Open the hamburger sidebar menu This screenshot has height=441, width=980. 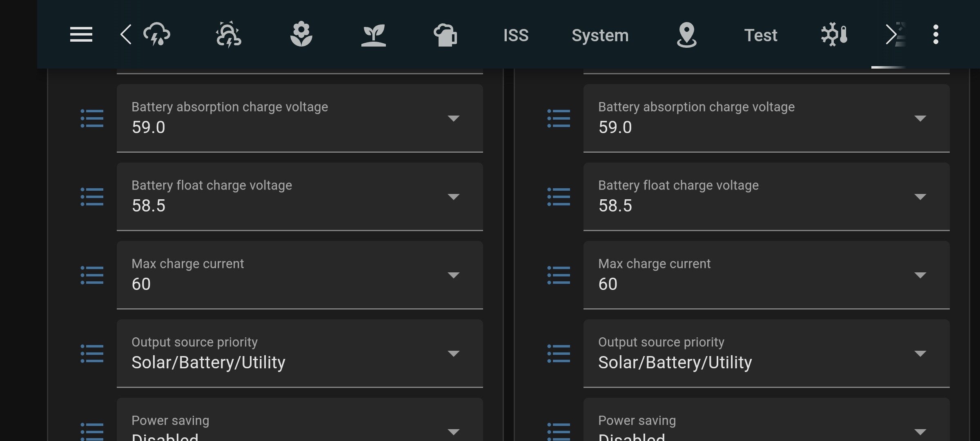tap(81, 35)
